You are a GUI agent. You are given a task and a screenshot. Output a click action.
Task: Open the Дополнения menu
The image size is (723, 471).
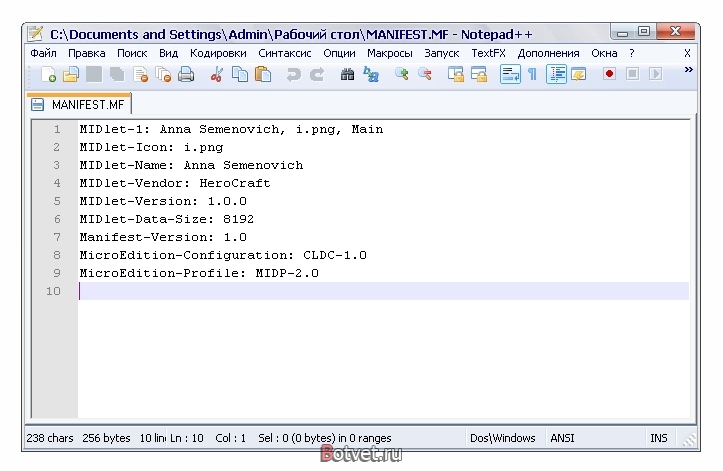[548, 54]
